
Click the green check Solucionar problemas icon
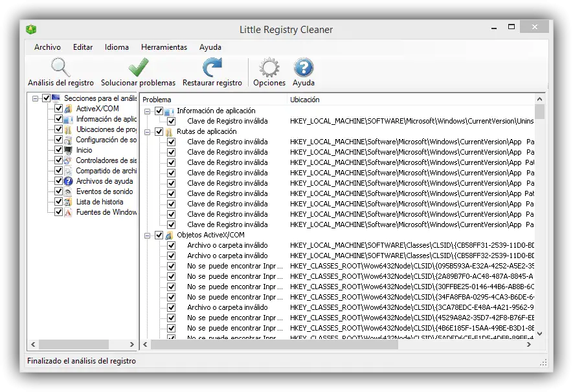point(138,67)
